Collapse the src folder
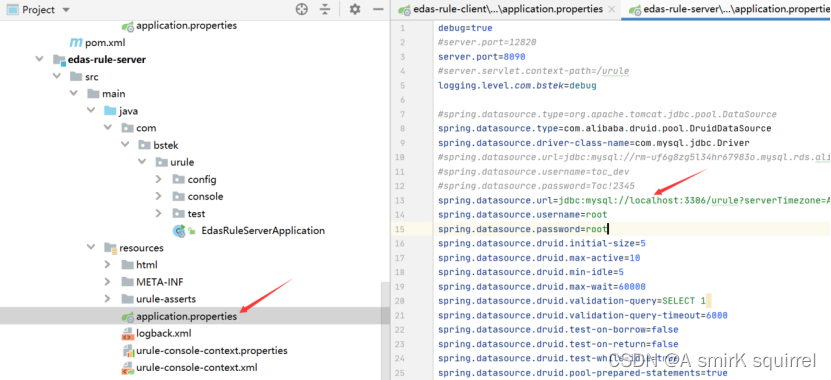 pos(57,76)
